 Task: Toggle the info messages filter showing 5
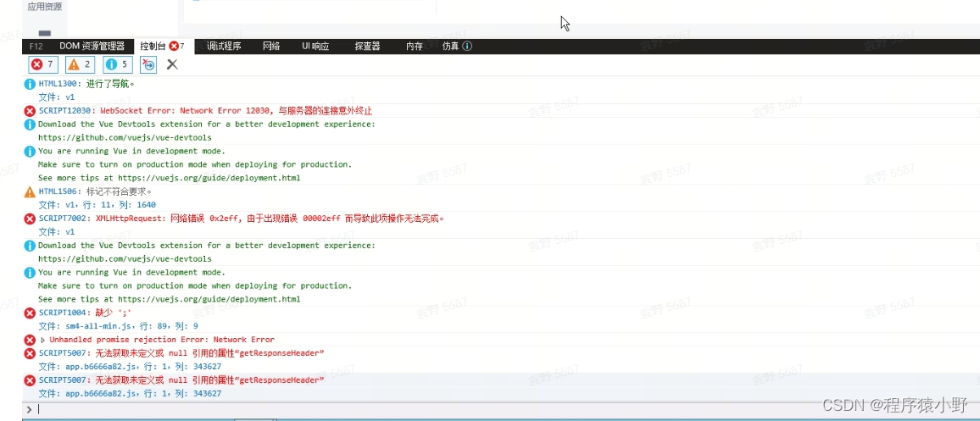coord(117,64)
